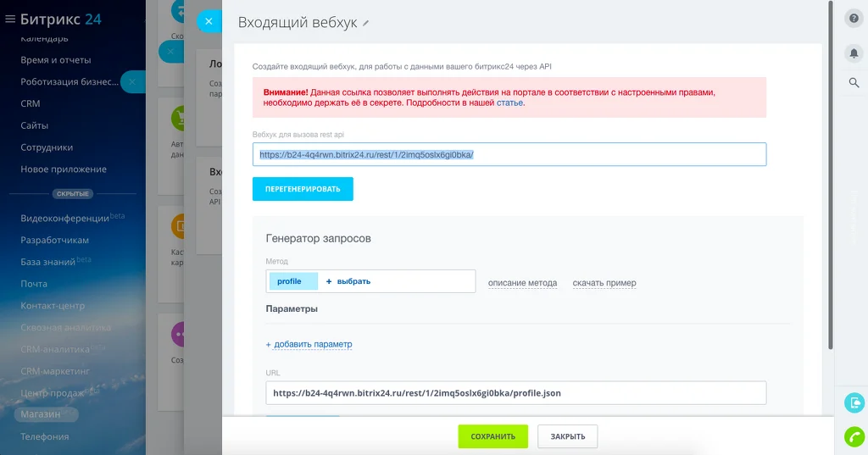The height and width of the screenshot is (455, 868).
Task: Open Контакт-центр menu item
Action: point(53,306)
